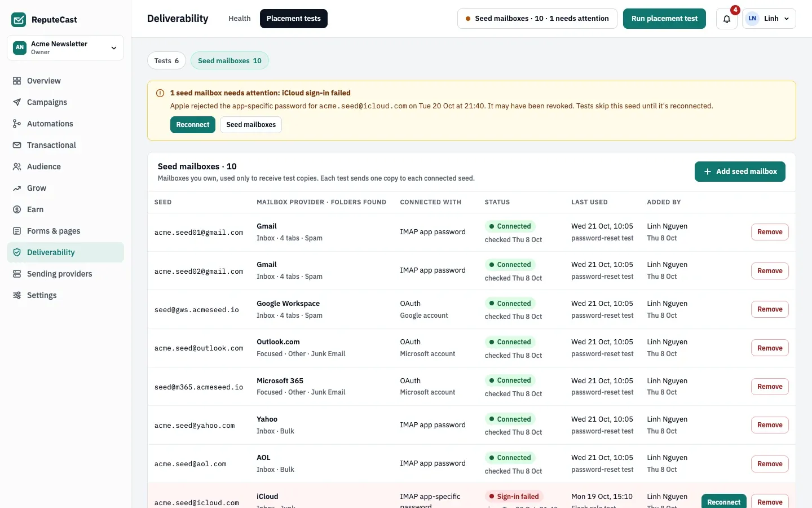The width and height of the screenshot is (812, 508).
Task: Click Reconnect in the alert banner
Action: (x=193, y=125)
